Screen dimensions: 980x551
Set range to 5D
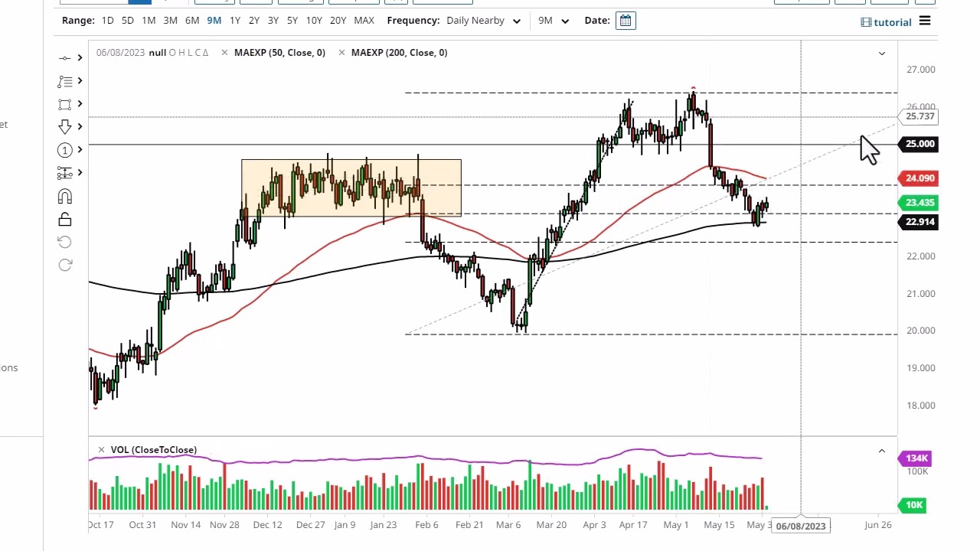pyautogui.click(x=128, y=21)
